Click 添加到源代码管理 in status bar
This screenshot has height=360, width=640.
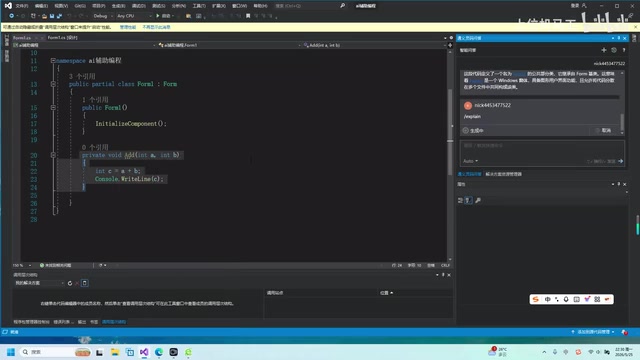(593, 332)
